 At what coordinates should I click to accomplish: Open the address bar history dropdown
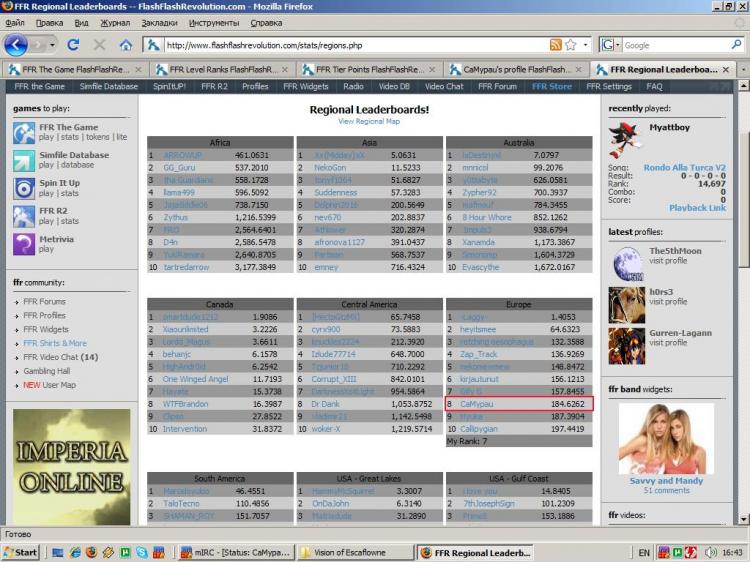point(585,45)
